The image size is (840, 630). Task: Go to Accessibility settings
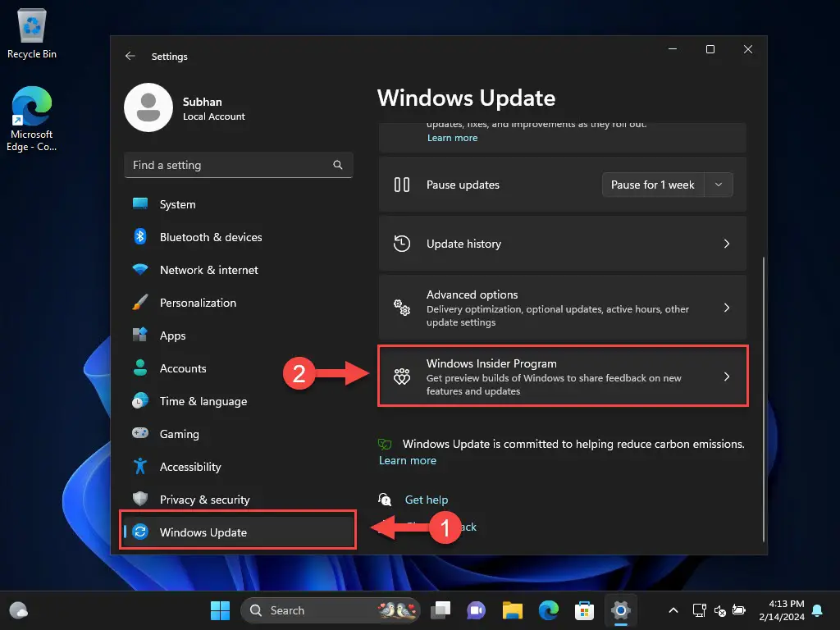[x=189, y=467]
